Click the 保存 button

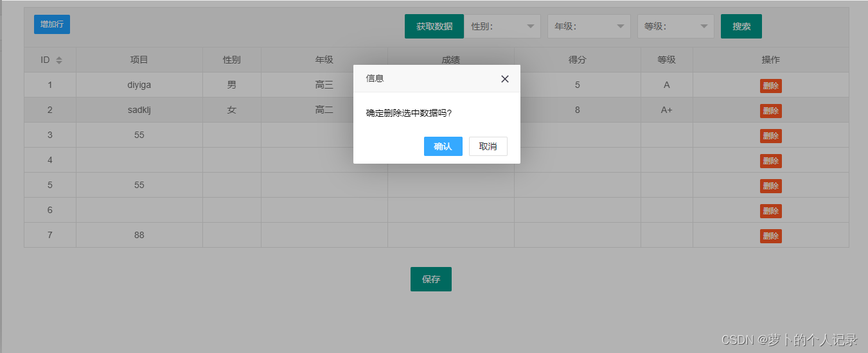(431, 279)
